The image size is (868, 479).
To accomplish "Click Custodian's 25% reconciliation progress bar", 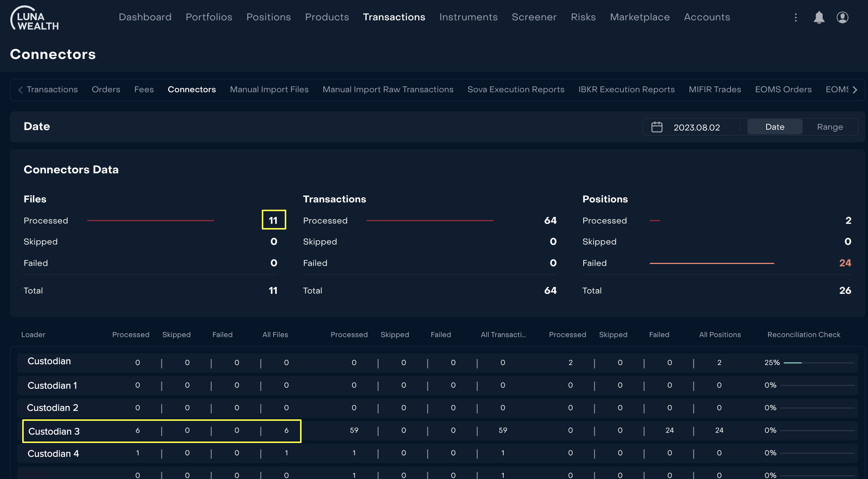I will (819, 363).
